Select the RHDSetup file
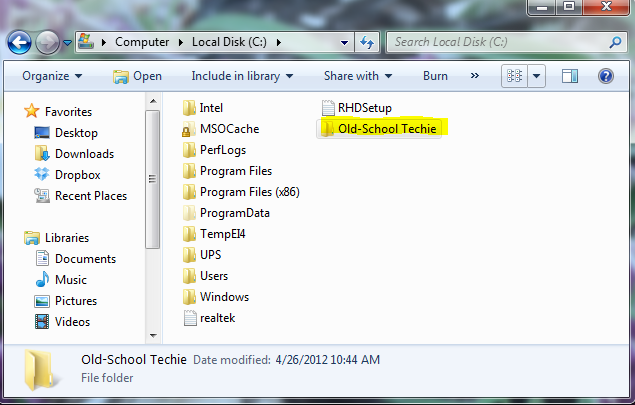 [x=363, y=108]
